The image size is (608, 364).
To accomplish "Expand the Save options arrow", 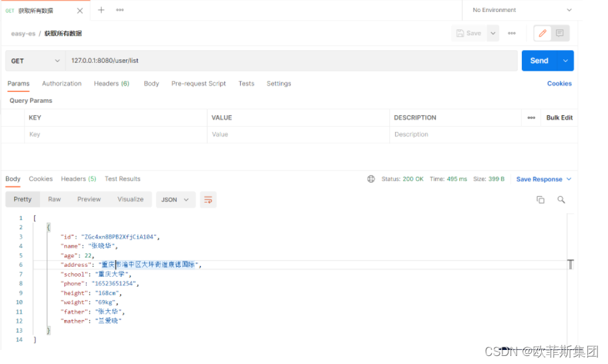I will tap(493, 33).
